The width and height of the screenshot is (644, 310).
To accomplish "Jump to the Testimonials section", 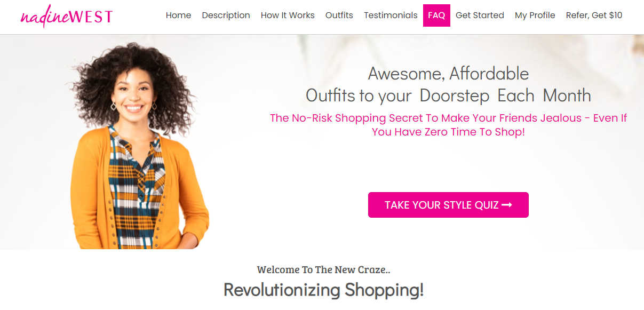I will click(x=391, y=15).
